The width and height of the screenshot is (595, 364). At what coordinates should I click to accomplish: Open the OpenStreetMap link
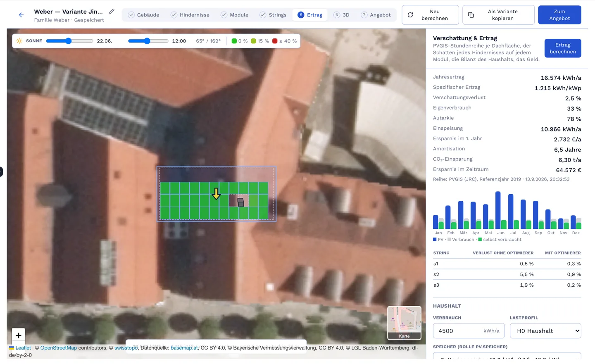pos(59,348)
